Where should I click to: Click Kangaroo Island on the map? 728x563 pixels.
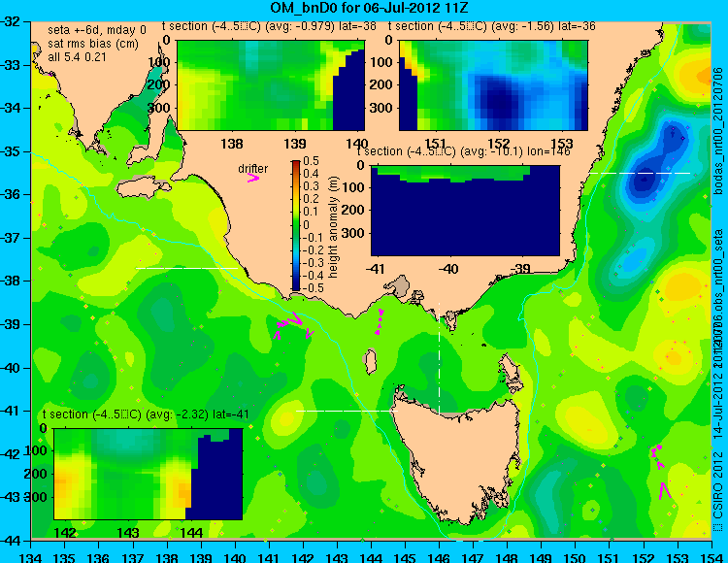[x=144, y=189]
